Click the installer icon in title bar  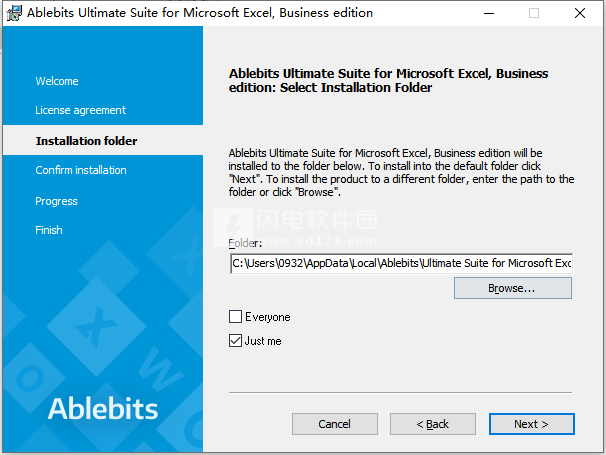(x=14, y=13)
